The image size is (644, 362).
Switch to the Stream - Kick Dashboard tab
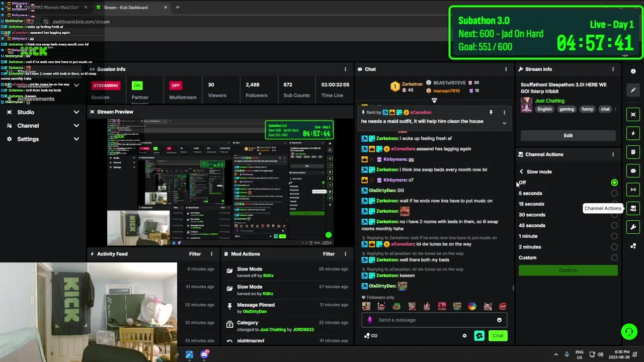(x=131, y=8)
